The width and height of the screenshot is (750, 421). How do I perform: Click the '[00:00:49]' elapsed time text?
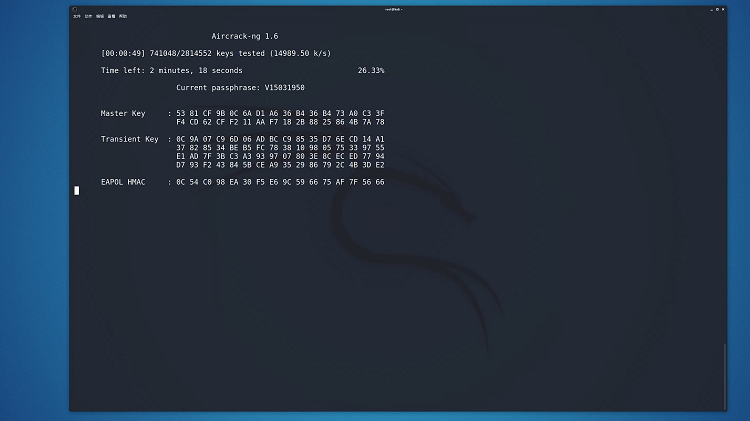pyautogui.click(x=123, y=54)
